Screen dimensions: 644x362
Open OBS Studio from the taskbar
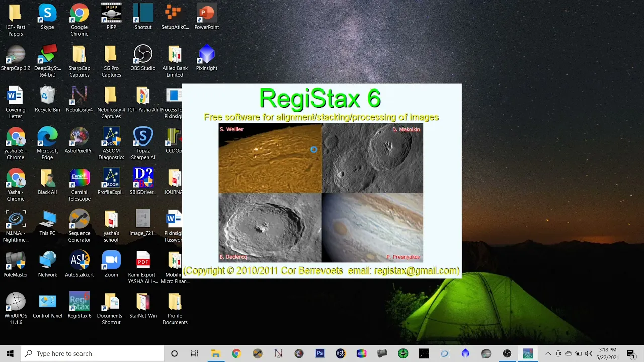click(x=507, y=353)
